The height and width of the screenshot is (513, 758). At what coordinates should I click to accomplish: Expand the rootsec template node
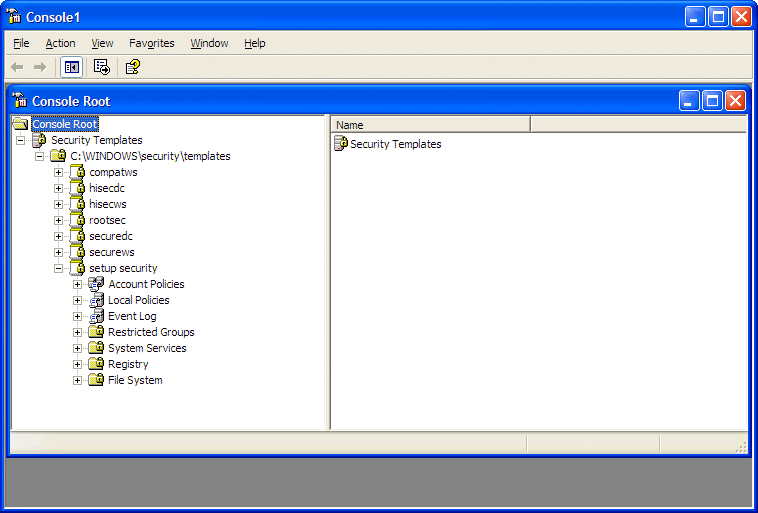point(58,220)
